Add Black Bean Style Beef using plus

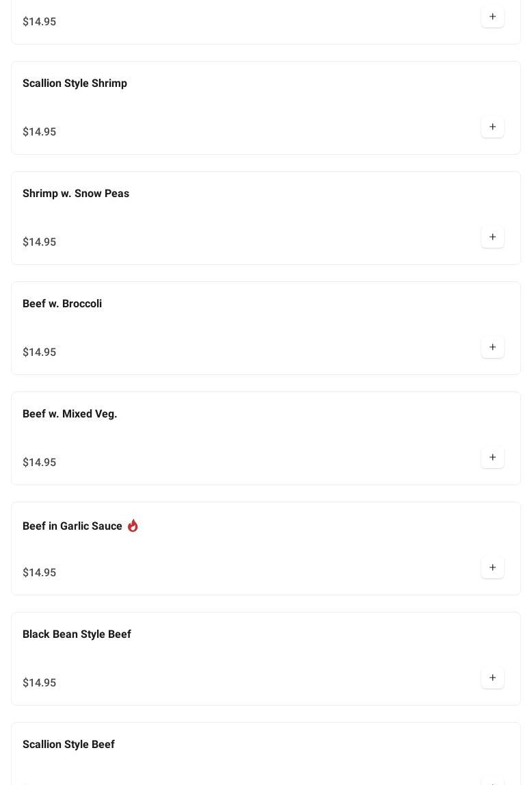[492, 678]
